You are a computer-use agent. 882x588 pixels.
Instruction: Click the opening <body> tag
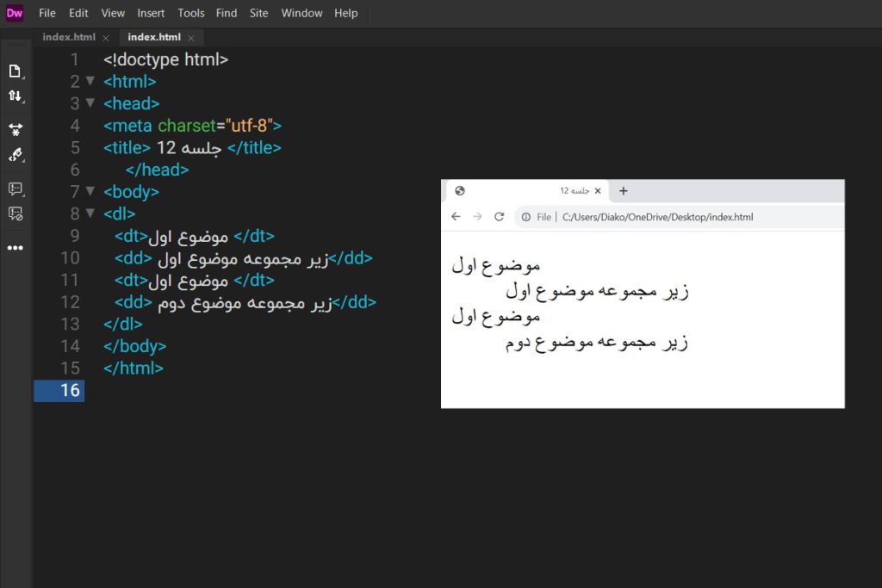click(131, 192)
